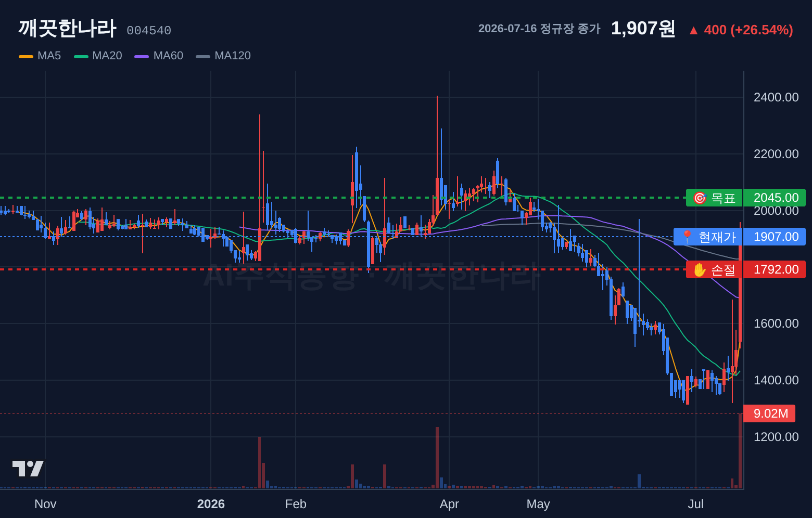The height and width of the screenshot is (518, 812).
Task: Toggle the MA20 legend entry
Action: tap(98, 56)
